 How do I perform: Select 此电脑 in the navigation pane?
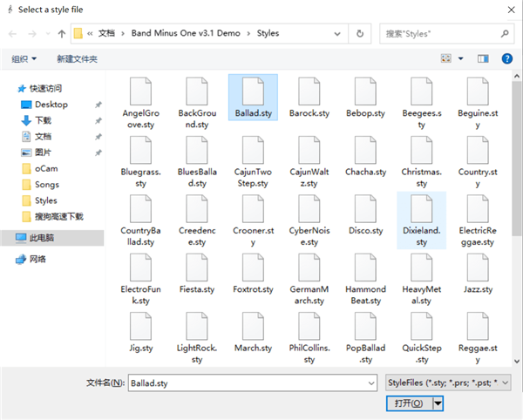(41, 237)
